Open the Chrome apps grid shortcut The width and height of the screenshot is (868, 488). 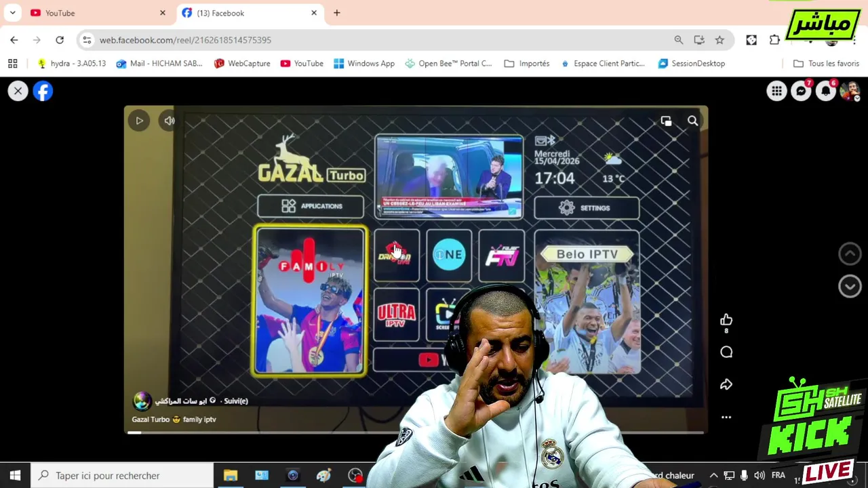tap(12, 63)
